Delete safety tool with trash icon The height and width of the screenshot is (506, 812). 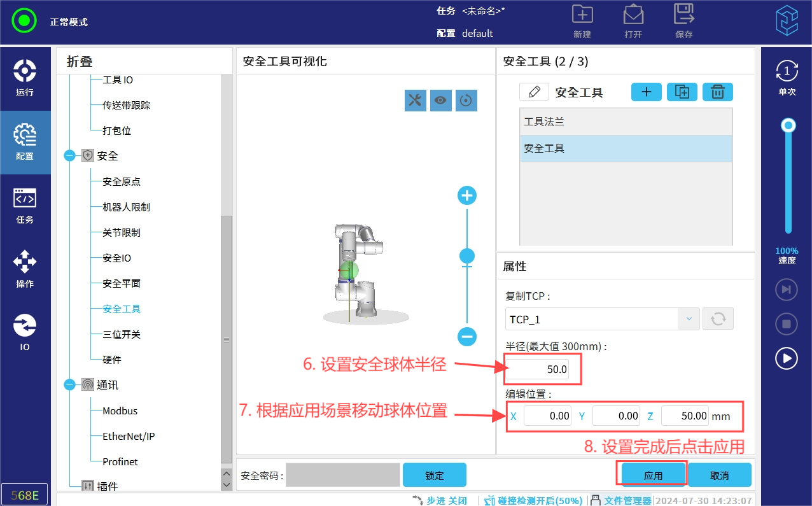[717, 92]
